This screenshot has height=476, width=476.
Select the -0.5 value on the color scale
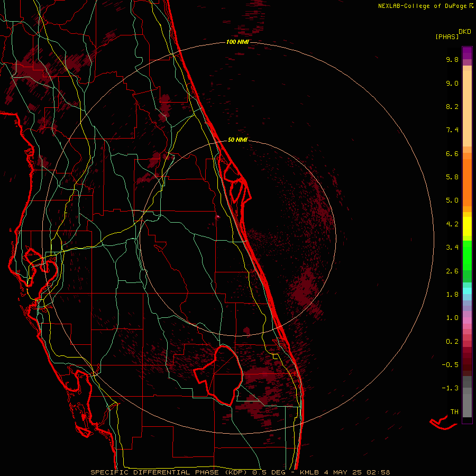[x=450, y=365]
